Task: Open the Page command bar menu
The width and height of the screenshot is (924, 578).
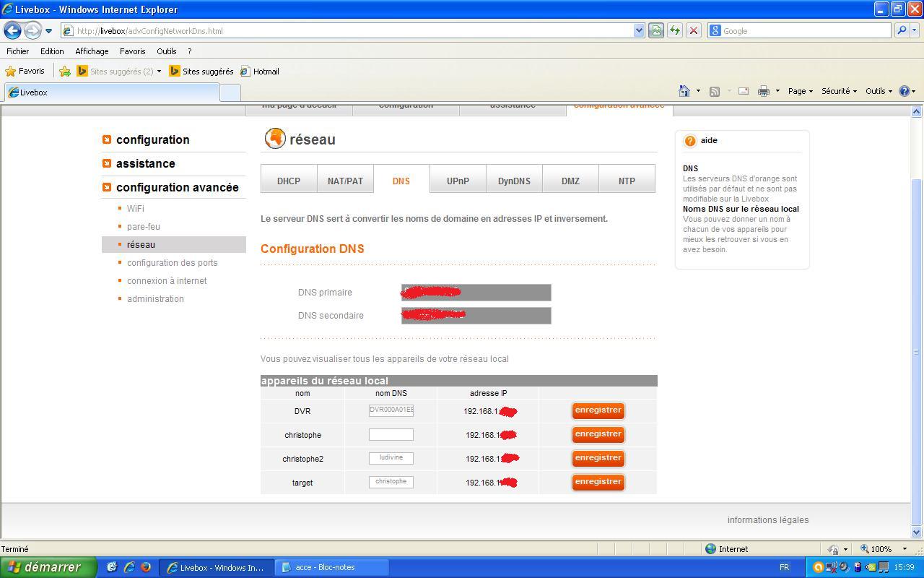Action: 800,91
